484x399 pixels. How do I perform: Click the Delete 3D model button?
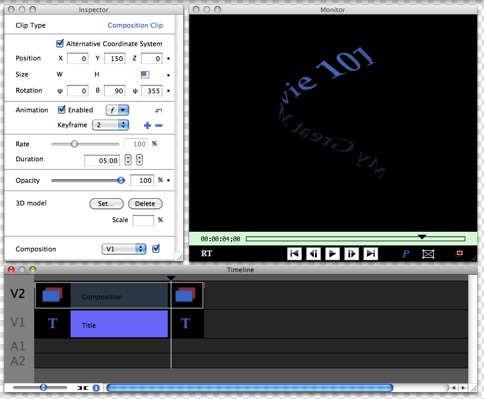coord(145,204)
